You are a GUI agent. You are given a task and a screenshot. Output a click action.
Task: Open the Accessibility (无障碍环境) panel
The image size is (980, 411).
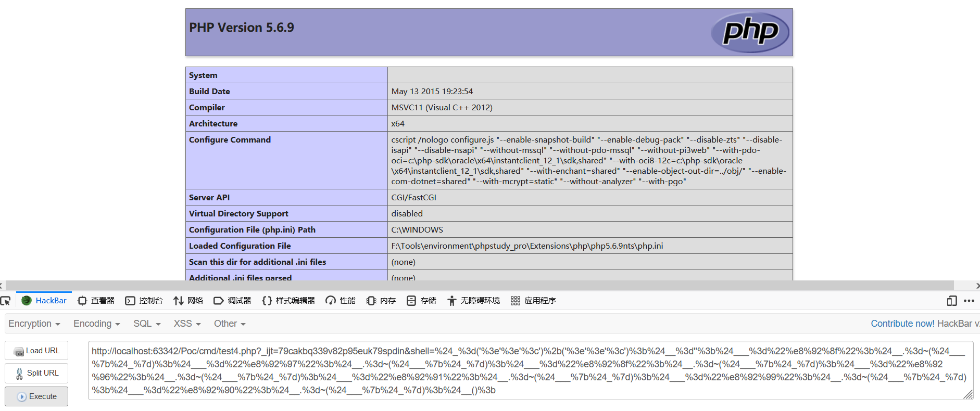pos(473,301)
